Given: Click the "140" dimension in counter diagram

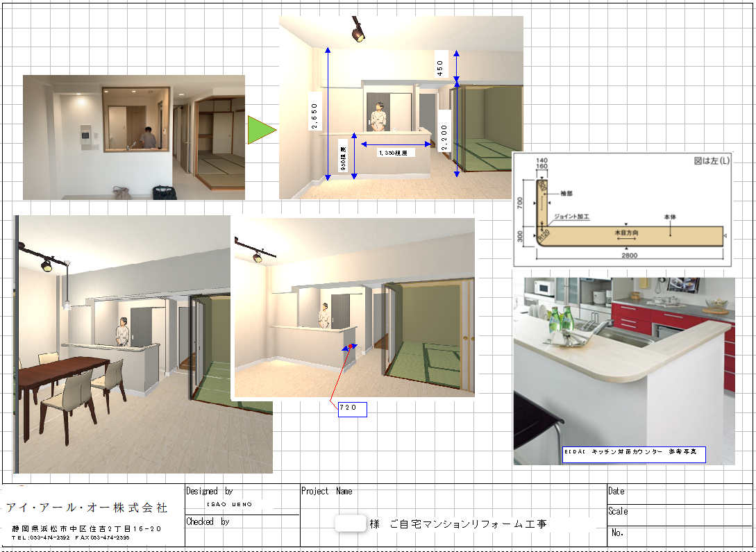Looking at the screenshot, I should coord(542,160).
